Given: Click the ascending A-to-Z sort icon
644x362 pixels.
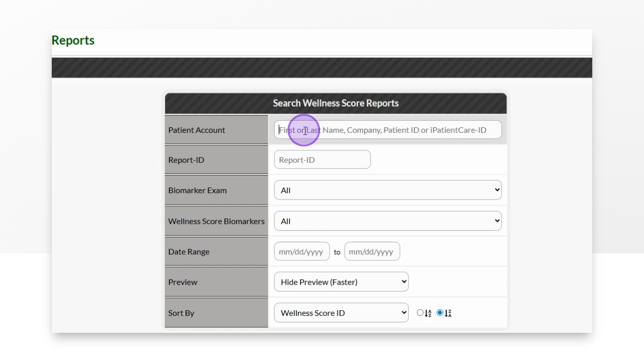Looking at the screenshot, I should click(428, 313).
